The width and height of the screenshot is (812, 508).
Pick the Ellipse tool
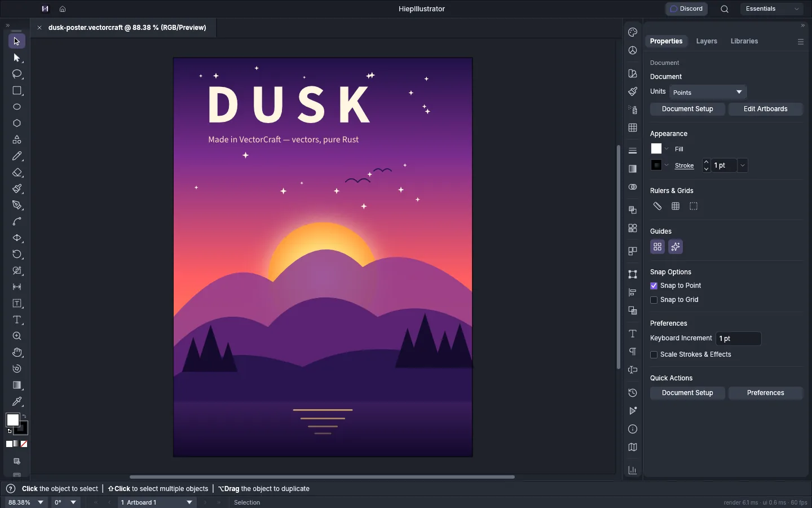pyautogui.click(x=17, y=107)
